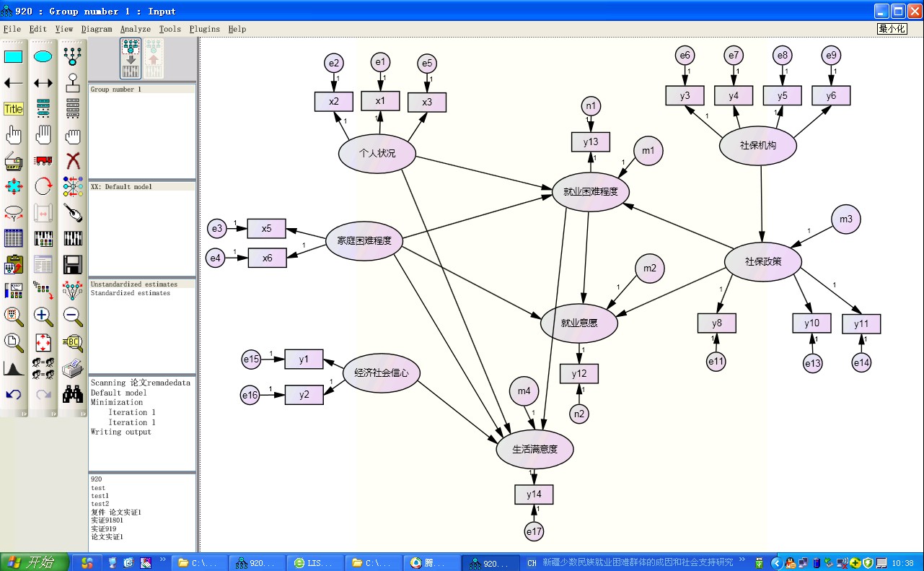
Task: Click the select all objects hand icon
Action: click(43, 134)
